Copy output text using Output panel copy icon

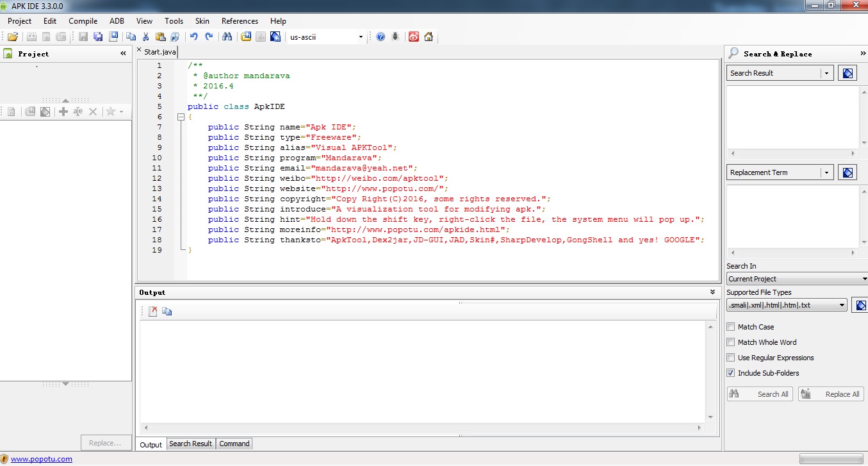(x=167, y=312)
